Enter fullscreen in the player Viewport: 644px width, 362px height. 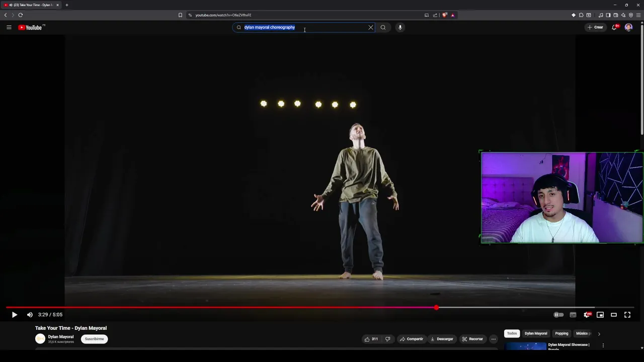click(627, 315)
